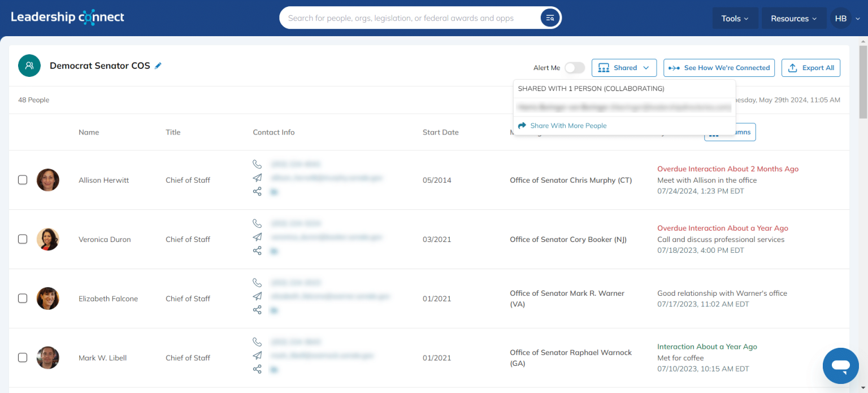Image resolution: width=868 pixels, height=393 pixels.
Task: Check the box for Allison Herwitt
Action: pyautogui.click(x=23, y=180)
